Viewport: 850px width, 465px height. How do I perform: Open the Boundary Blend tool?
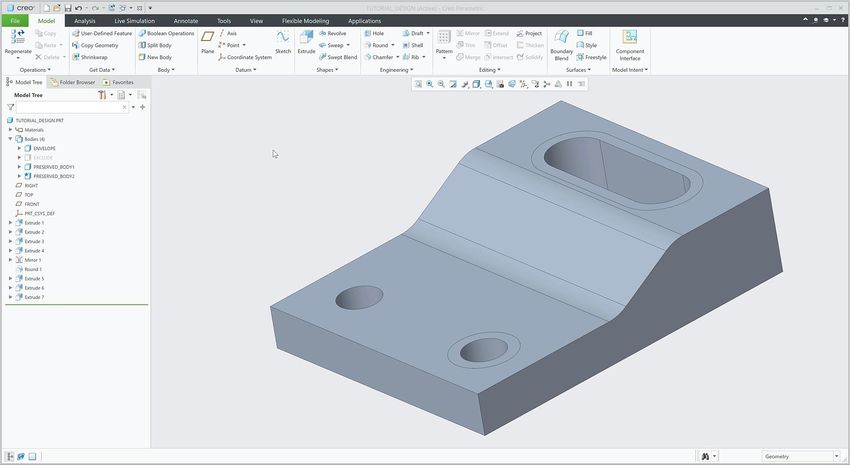click(561, 40)
